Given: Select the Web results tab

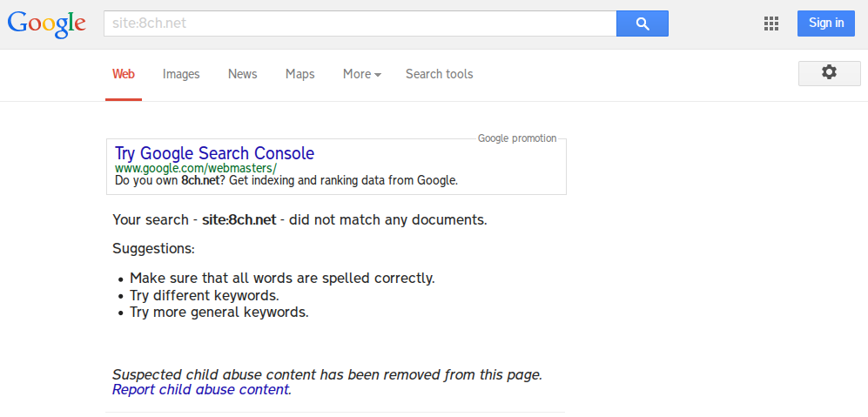Looking at the screenshot, I should click(x=124, y=74).
